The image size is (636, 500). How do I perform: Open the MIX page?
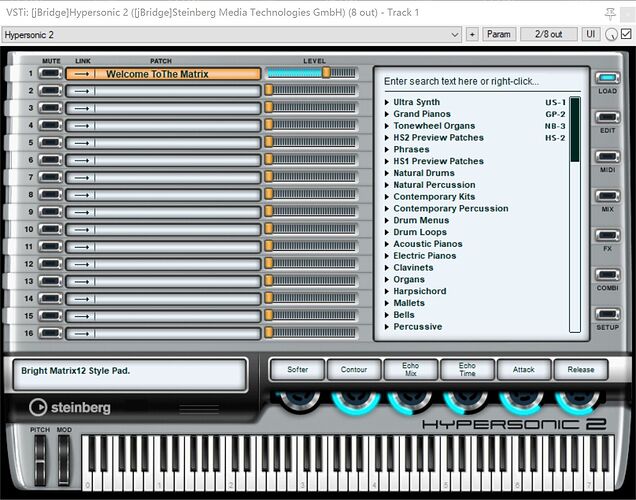(x=607, y=197)
